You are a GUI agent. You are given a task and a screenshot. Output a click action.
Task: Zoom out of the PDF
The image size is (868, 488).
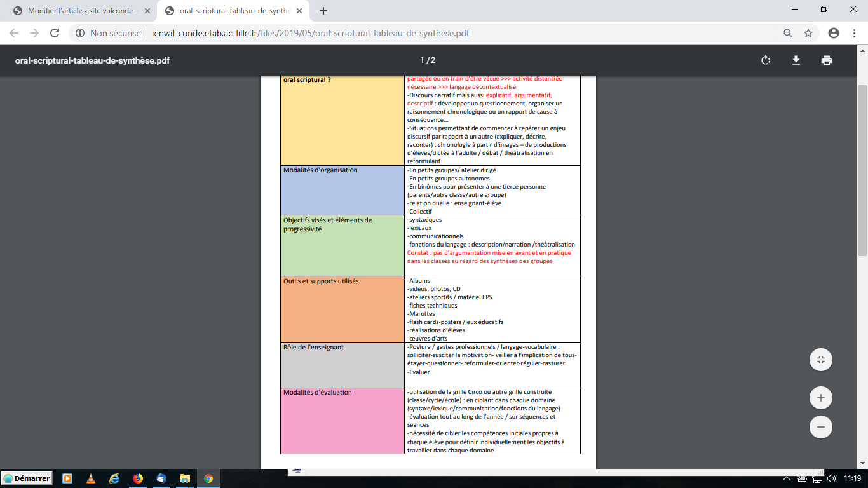[x=821, y=427]
